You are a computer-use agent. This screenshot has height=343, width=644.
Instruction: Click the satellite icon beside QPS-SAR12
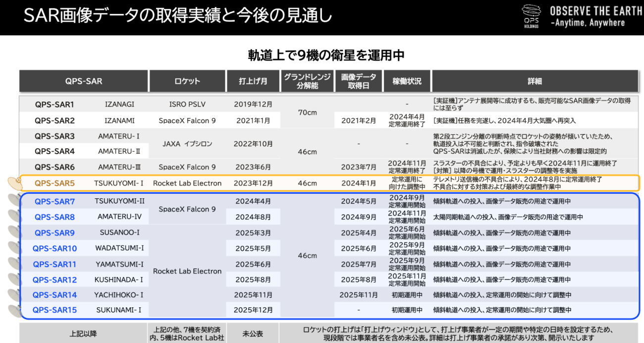14,279
